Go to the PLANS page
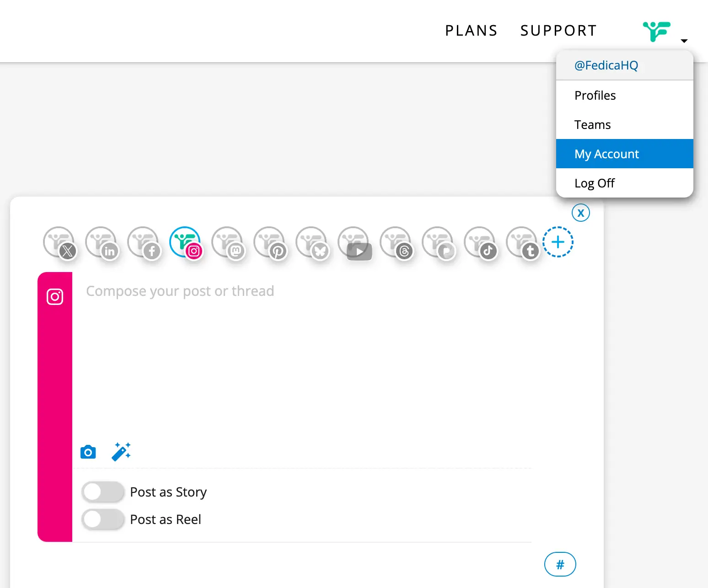 tap(471, 31)
